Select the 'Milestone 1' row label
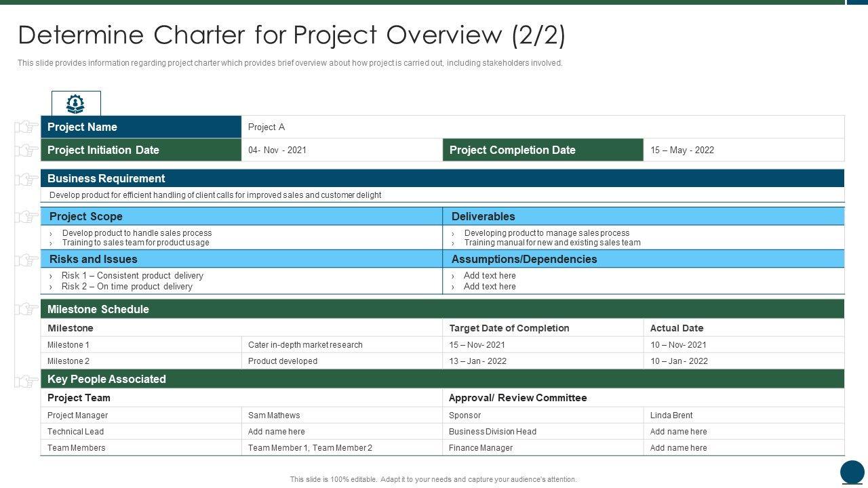This screenshot has width=868, height=488. (141, 345)
